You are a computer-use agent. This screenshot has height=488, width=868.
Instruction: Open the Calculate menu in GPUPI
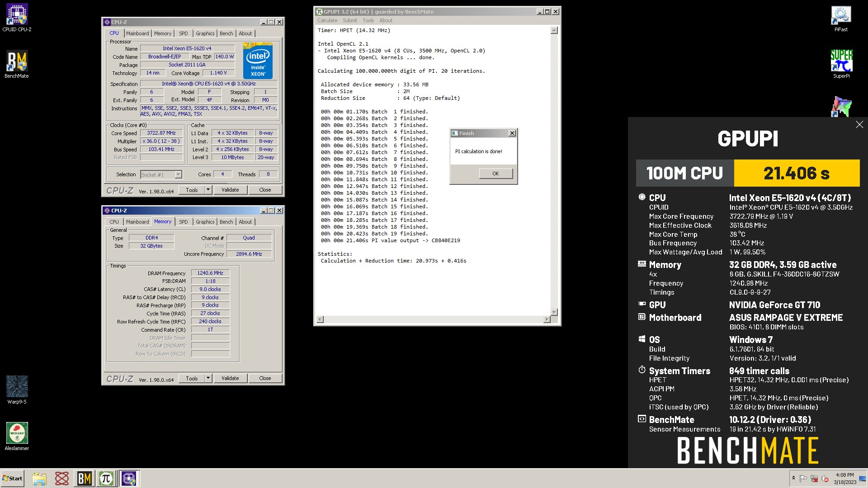(327, 20)
